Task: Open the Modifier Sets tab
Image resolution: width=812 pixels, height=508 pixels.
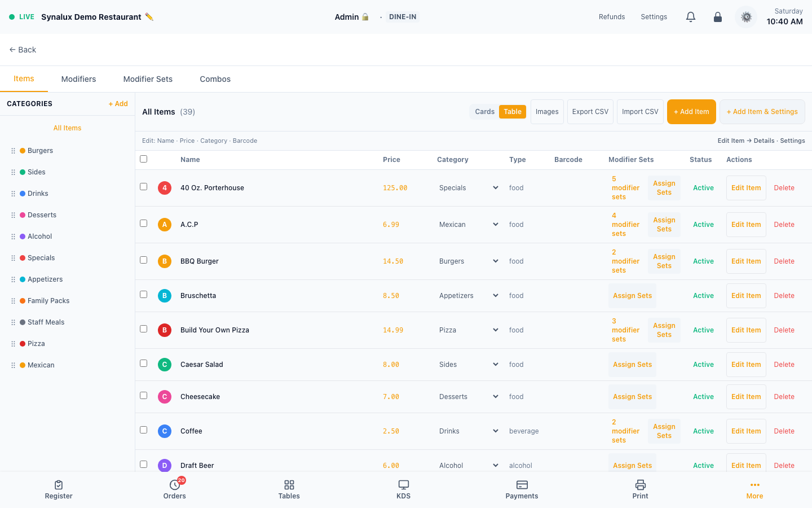Action: pyautogui.click(x=148, y=79)
